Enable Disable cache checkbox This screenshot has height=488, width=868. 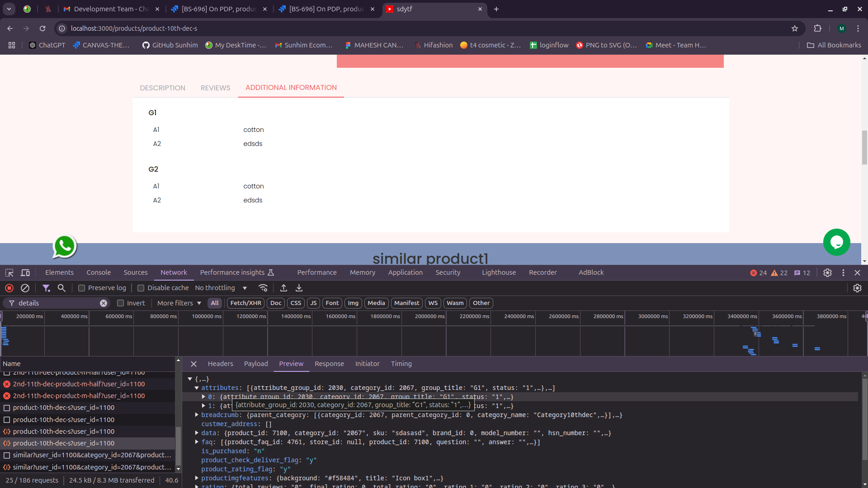click(141, 288)
